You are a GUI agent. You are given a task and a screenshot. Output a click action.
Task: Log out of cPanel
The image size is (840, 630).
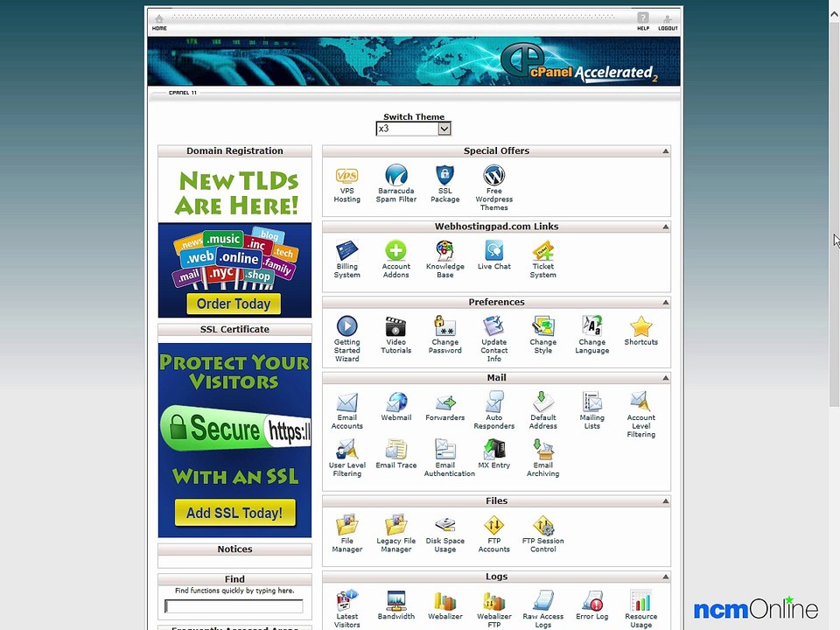[668, 23]
